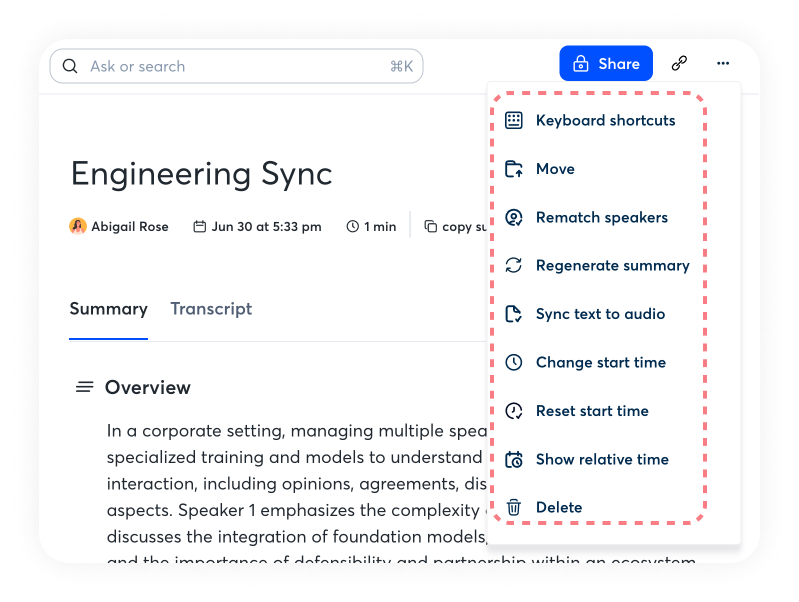This screenshot has width=799, height=602.
Task: Click the Overview lines icon
Action: tap(85, 387)
